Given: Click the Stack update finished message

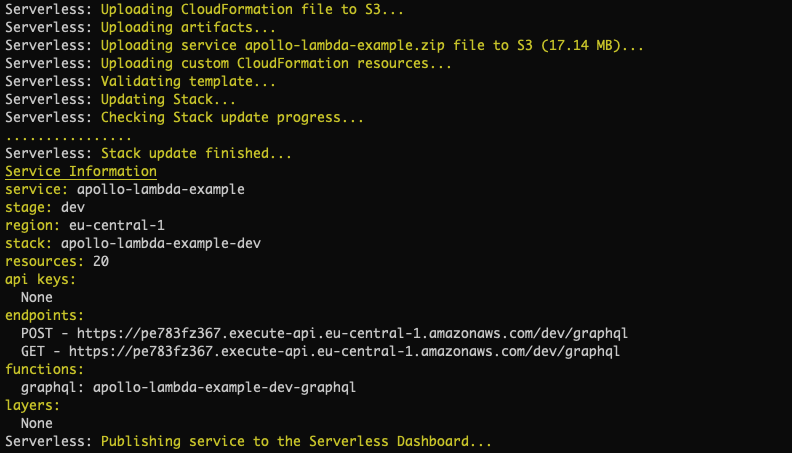Looking at the screenshot, I should [196, 153].
